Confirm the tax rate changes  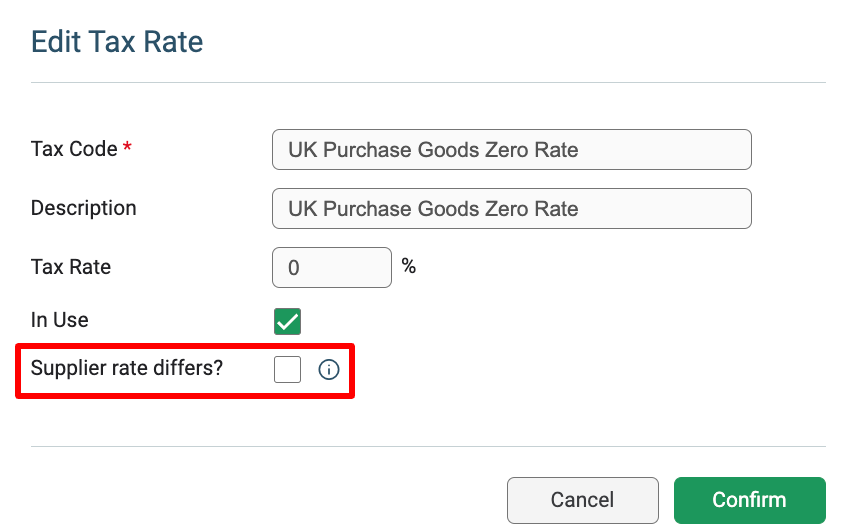coord(749,500)
